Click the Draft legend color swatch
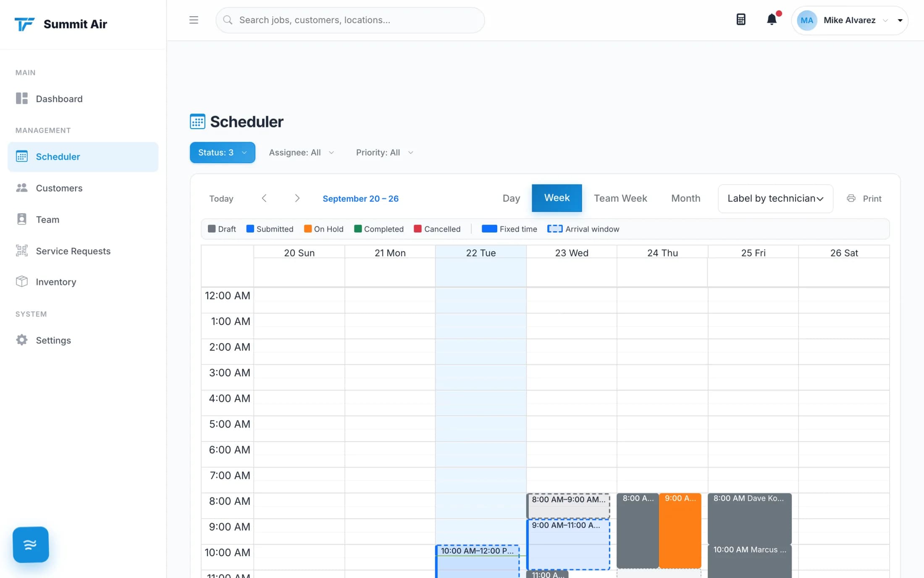Screen dimensions: 924x578 click(x=212, y=229)
